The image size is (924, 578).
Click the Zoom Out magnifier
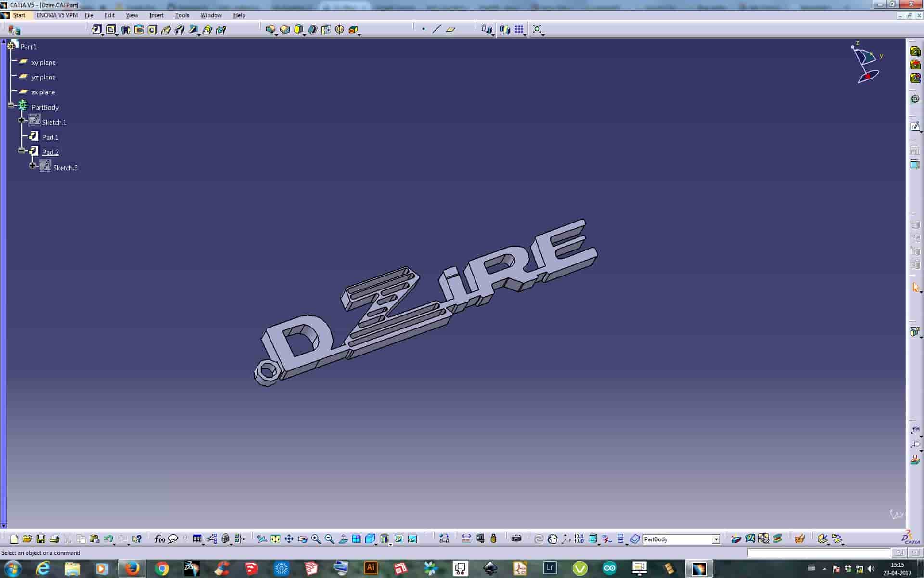pyautogui.click(x=329, y=539)
